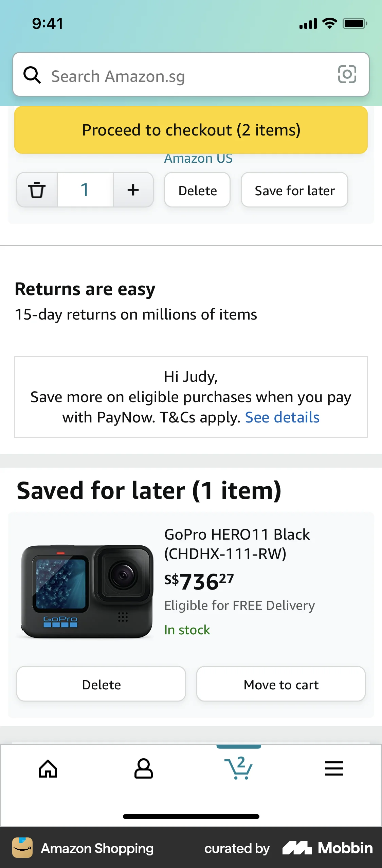382x868 pixels.
Task: Proceed to checkout with 2 items
Action: pos(191,130)
